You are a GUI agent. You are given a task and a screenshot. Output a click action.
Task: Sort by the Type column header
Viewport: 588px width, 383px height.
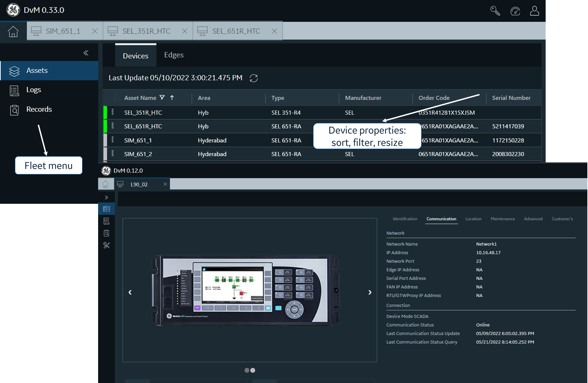point(278,98)
